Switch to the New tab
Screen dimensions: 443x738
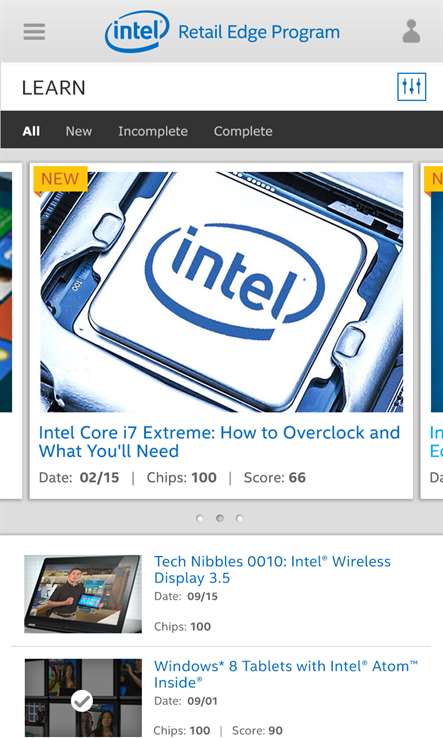click(79, 131)
